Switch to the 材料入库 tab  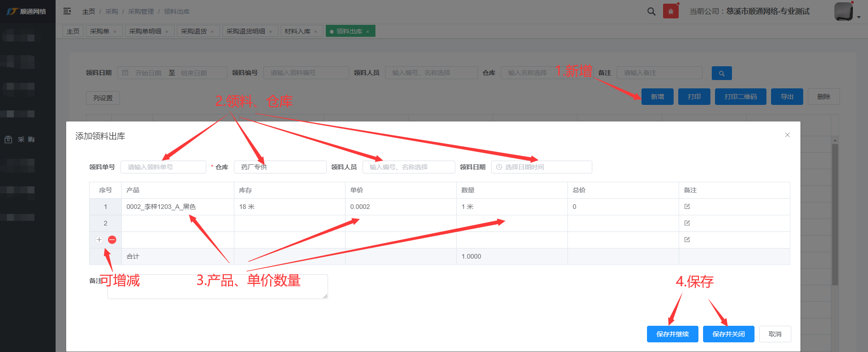(x=297, y=31)
